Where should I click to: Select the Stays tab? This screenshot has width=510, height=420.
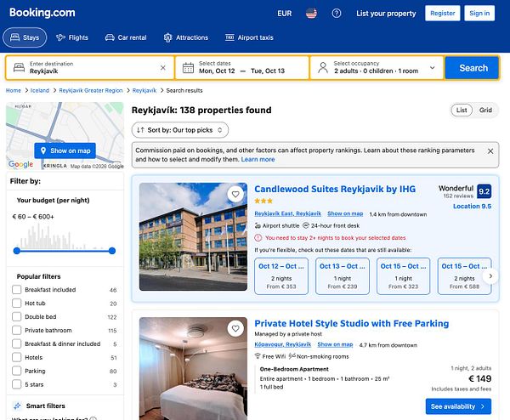25,37
